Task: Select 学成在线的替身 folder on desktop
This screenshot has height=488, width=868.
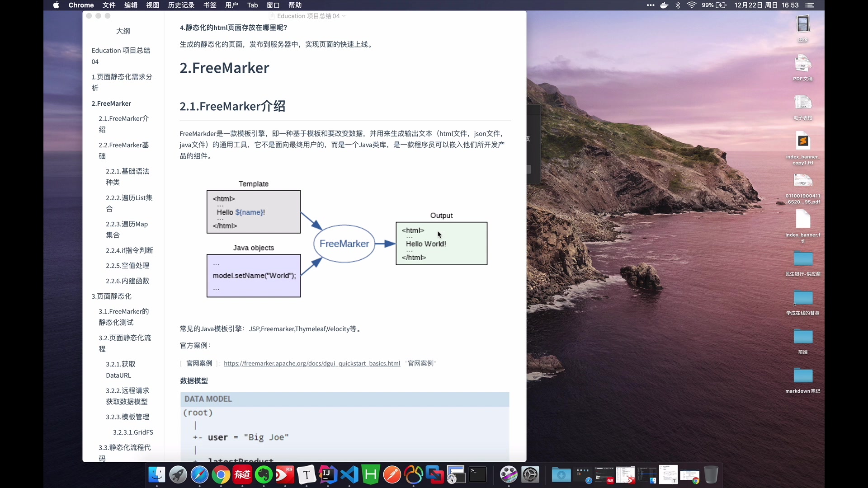Action: (803, 302)
